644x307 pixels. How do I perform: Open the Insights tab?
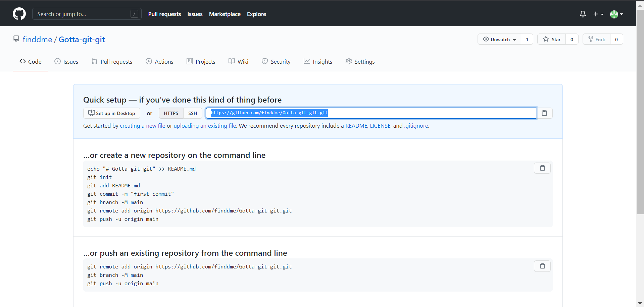318,61
